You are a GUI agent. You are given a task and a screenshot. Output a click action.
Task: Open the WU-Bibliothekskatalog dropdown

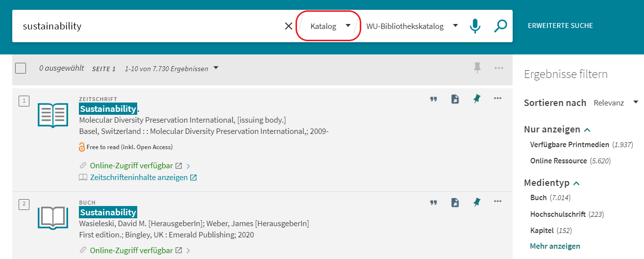pos(412,26)
